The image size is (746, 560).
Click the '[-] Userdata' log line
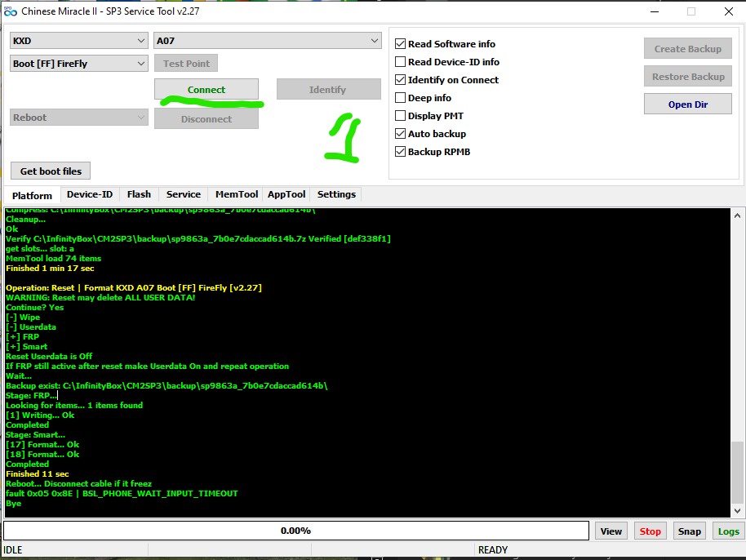pos(31,327)
